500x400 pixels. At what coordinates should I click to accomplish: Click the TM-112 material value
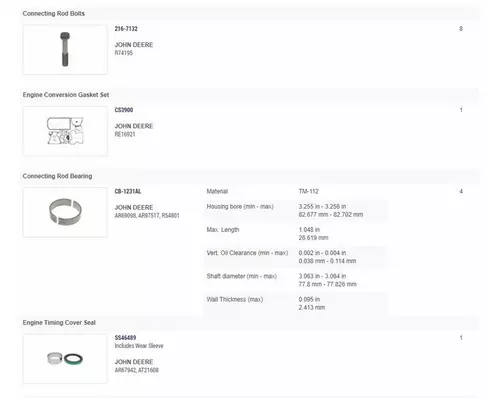click(309, 191)
